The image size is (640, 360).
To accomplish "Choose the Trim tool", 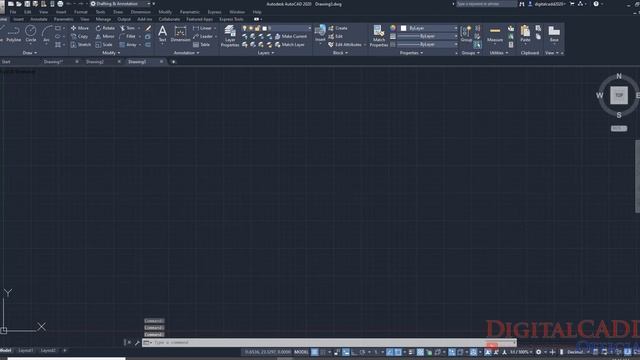I will (128, 28).
